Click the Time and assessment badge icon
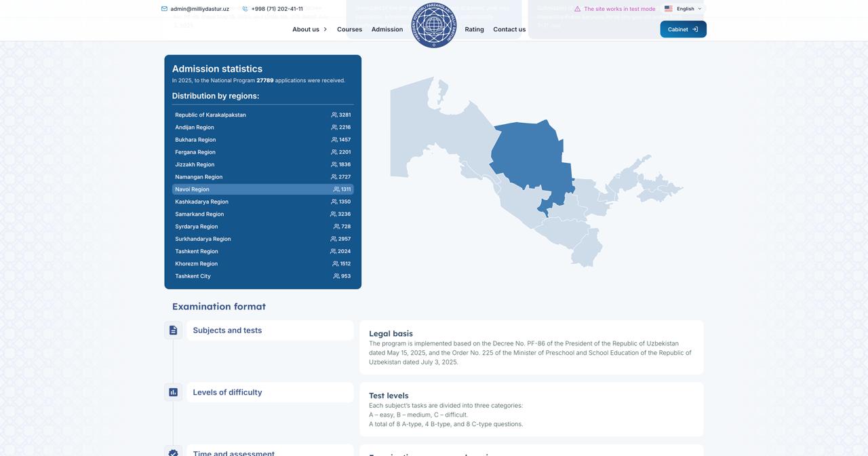The image size is (868, 456). click(x=173, y=452)
